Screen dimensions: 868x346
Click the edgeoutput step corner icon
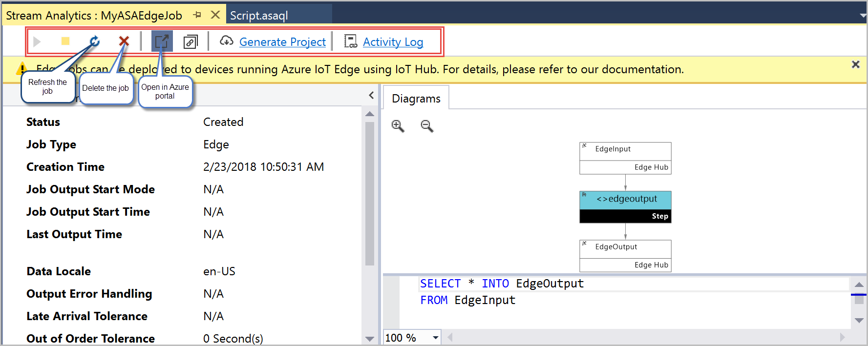pos(584,194)
